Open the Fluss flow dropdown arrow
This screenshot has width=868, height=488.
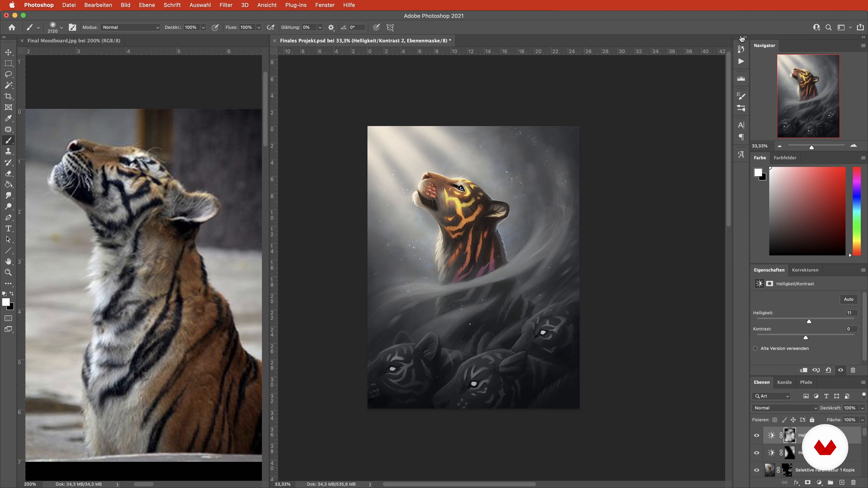tap(259, 28)
